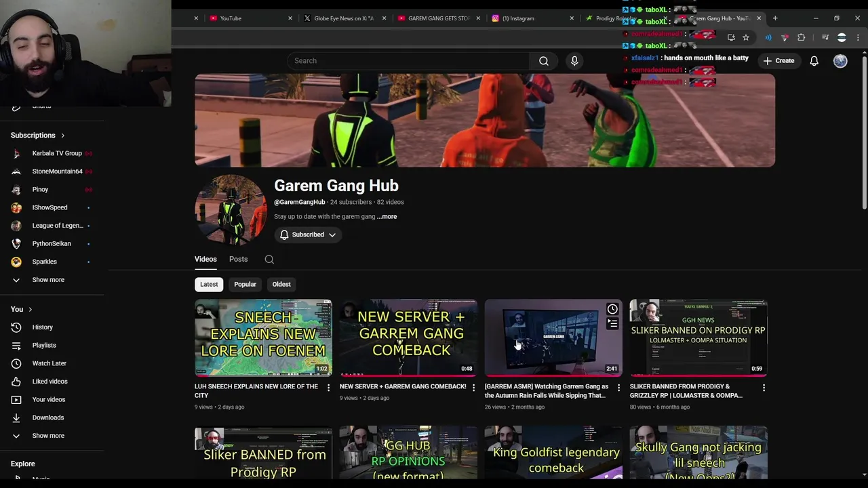
Task: Open Chrome three-dot menu
Action: (858, 38)
